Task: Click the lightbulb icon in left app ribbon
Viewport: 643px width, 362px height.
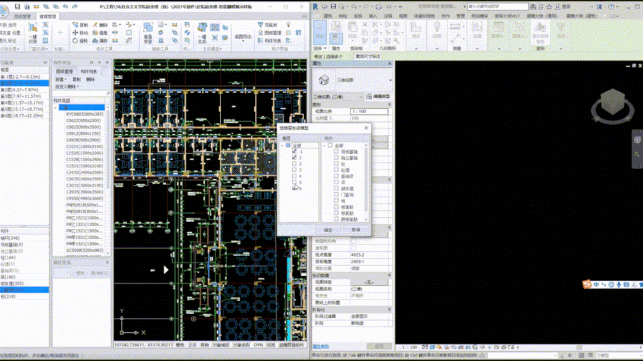Action: [x=288, y=25]
